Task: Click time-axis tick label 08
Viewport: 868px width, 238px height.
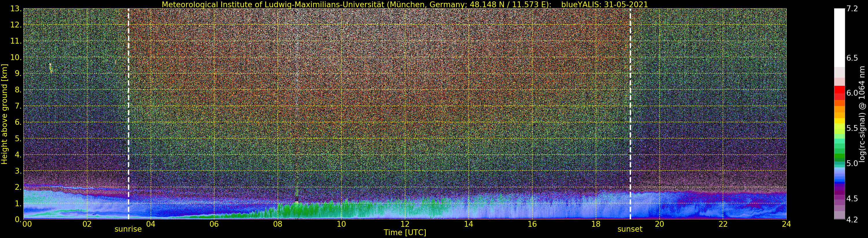Action: [x=278, y=224]
